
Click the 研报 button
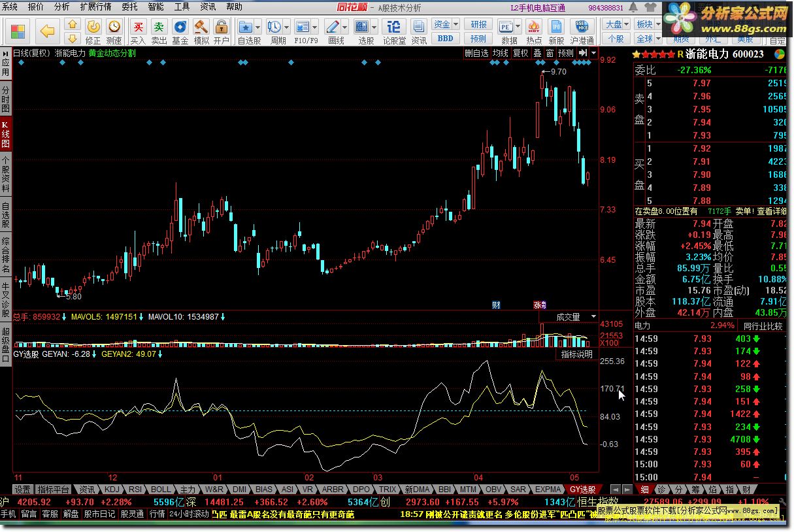click(478, 24)
